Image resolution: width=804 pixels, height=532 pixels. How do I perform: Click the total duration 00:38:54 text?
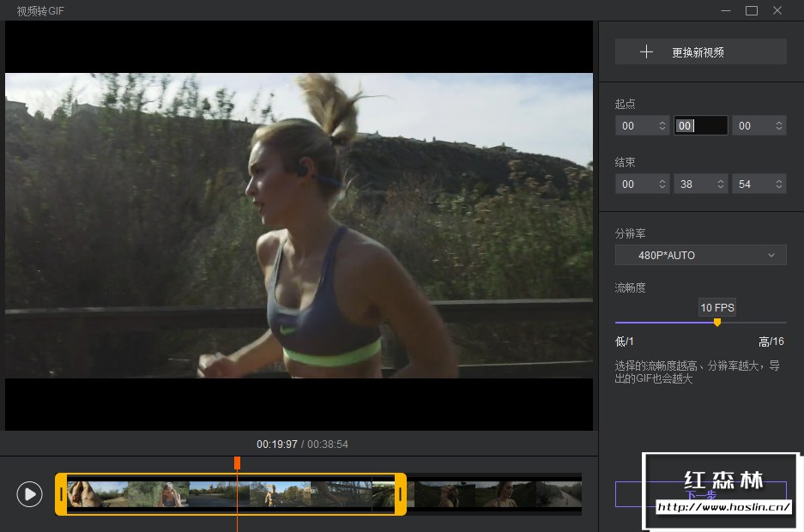pos(328,444)
